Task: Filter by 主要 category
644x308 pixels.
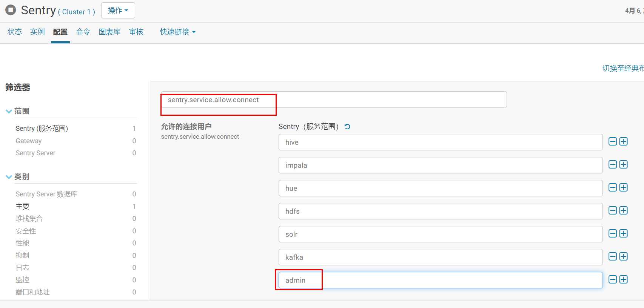Action: pyautogui.click(x=22, y=207)
